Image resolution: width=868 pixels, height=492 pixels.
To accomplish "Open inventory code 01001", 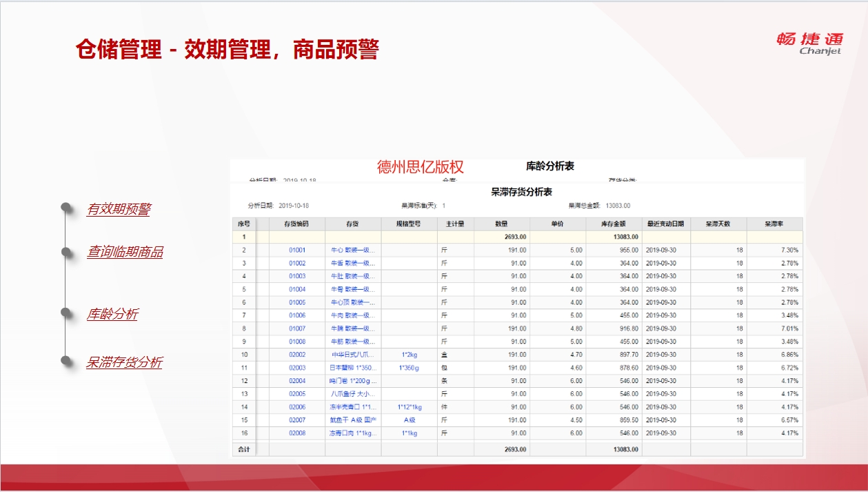I will (x=297, y=250).
